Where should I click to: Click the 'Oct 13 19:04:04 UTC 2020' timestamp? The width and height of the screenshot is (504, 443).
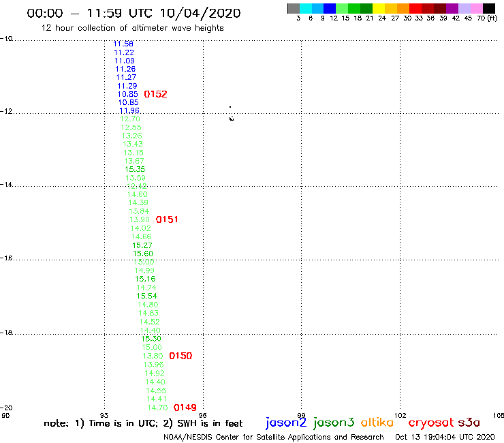pyautogui.click(x=445, y=437)
